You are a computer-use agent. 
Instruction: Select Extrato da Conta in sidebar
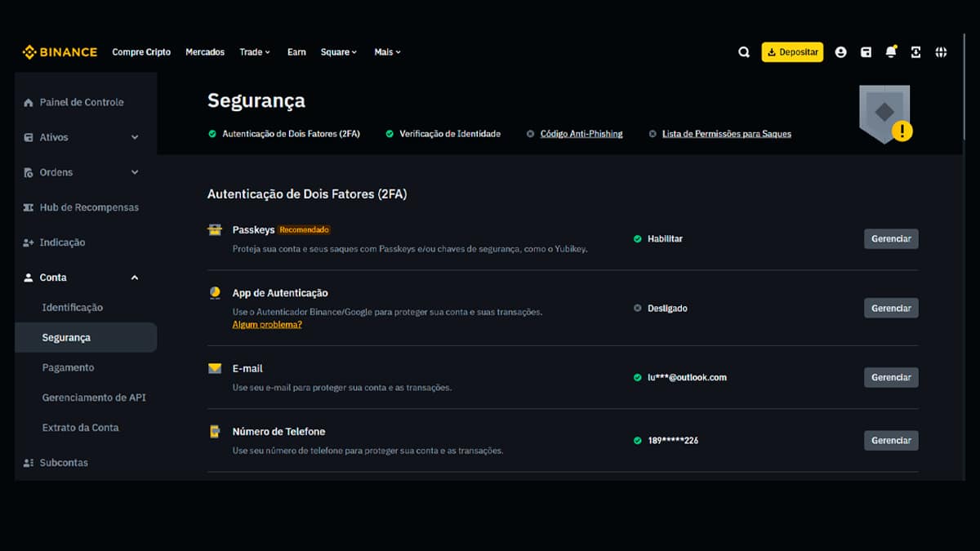(80, 428)
